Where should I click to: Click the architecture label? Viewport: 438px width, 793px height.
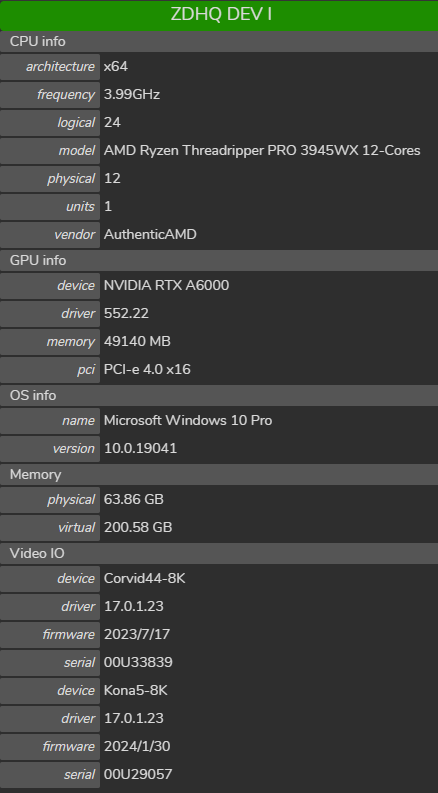tap(60, 67)
